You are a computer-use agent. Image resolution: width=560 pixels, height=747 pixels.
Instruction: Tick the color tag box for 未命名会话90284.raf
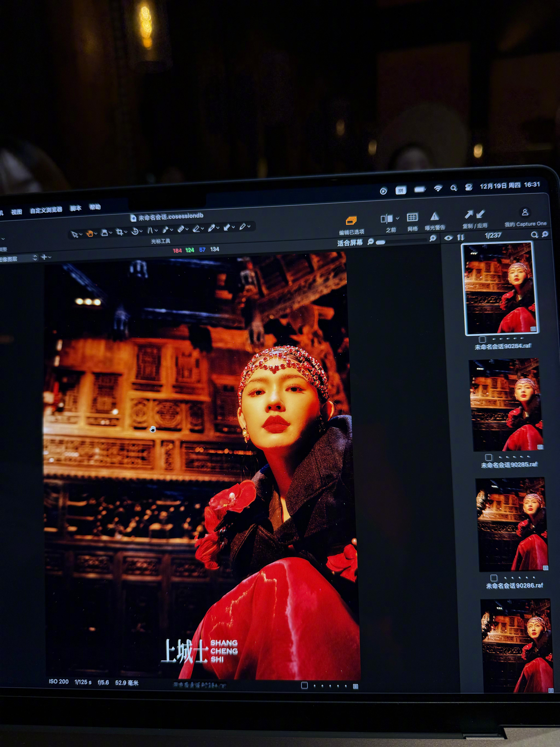(x=482, y=339)
